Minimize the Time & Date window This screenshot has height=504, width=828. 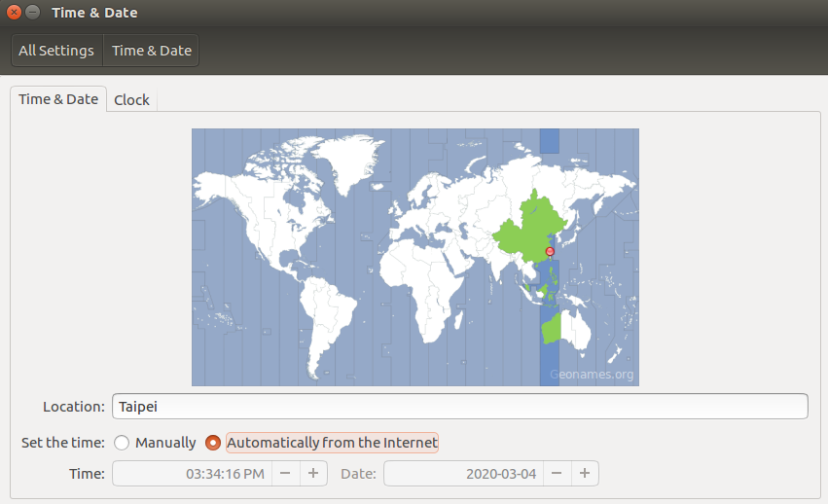33,12
